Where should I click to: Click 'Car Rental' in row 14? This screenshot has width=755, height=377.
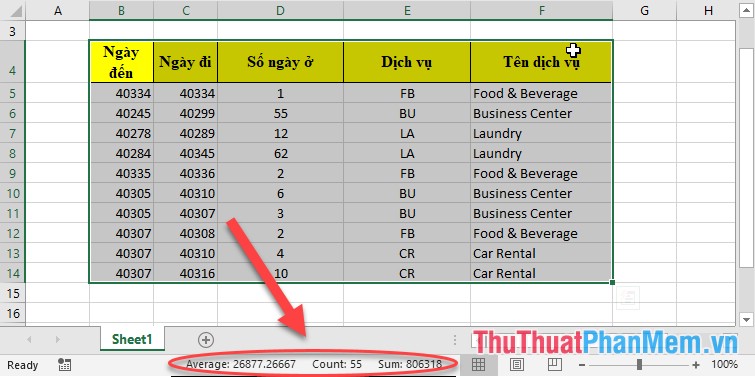point(542,273)
